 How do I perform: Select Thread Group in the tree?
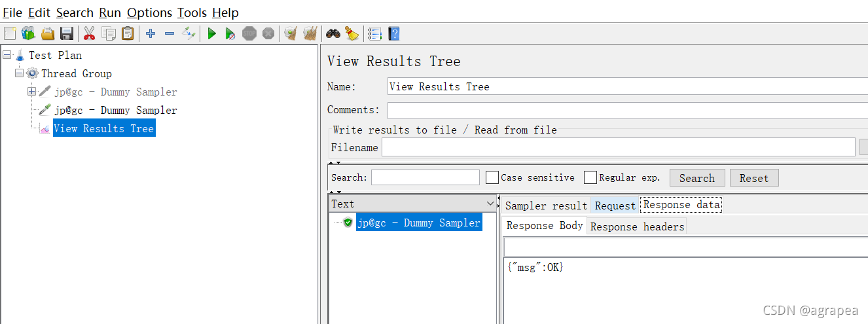(x=77, y=73)
